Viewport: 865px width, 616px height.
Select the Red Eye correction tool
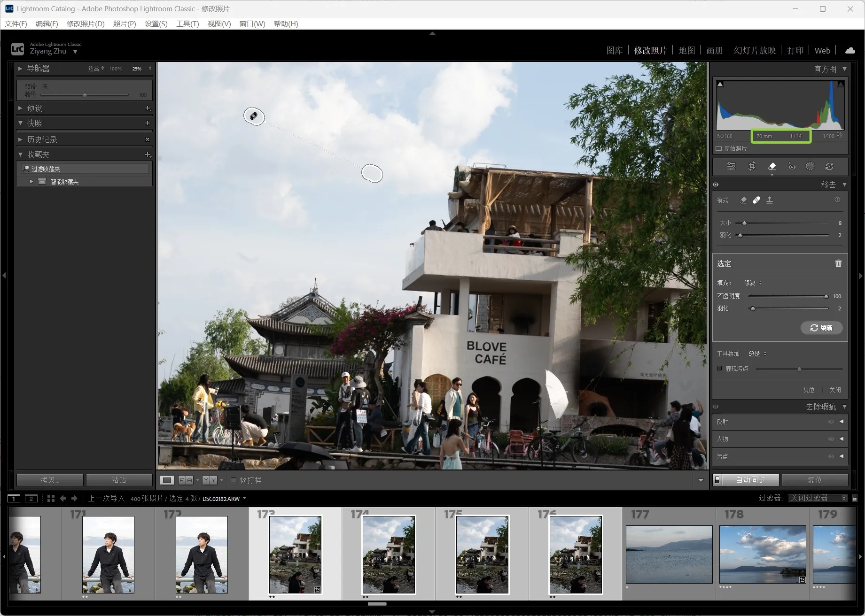pyautogui.click(x=792, y=167)
